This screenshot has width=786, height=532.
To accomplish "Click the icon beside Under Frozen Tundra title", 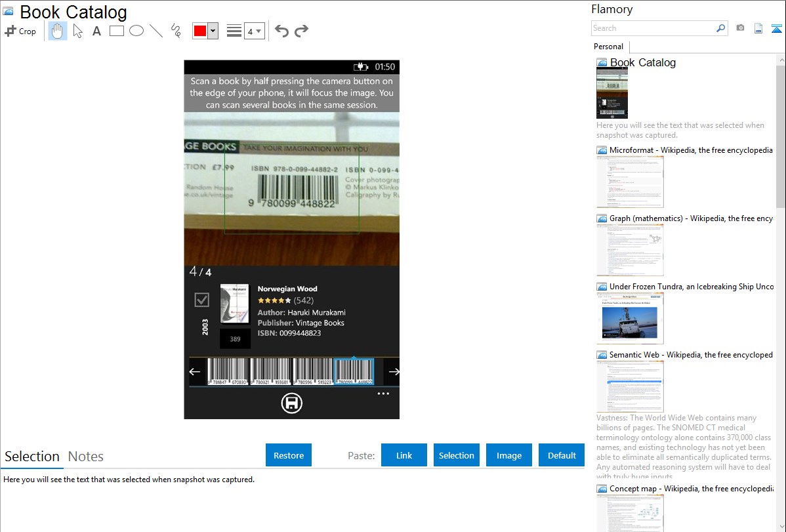I will (602, 287).
